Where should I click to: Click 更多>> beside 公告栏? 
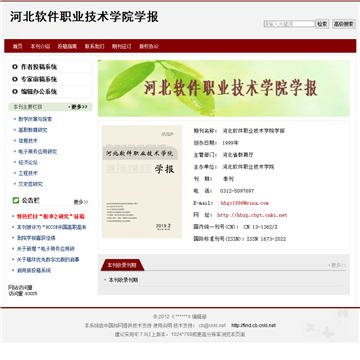pyautogui.click(x=81, y=202)
